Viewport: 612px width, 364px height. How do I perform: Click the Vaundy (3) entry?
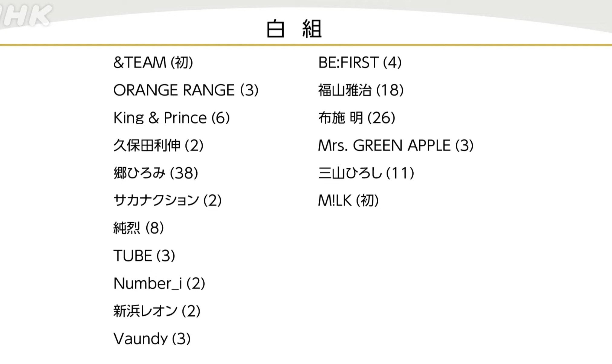tap(152, 339)
